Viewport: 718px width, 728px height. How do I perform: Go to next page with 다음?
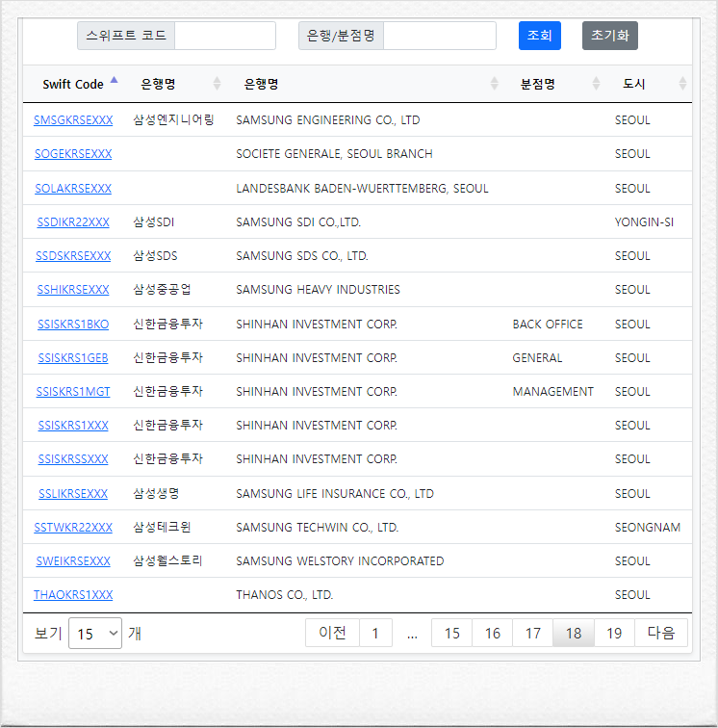tap(661, 633)
